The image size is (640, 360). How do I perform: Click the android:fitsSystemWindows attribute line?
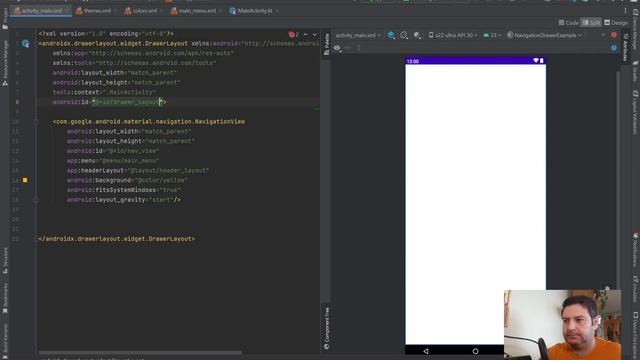(124, 190)
